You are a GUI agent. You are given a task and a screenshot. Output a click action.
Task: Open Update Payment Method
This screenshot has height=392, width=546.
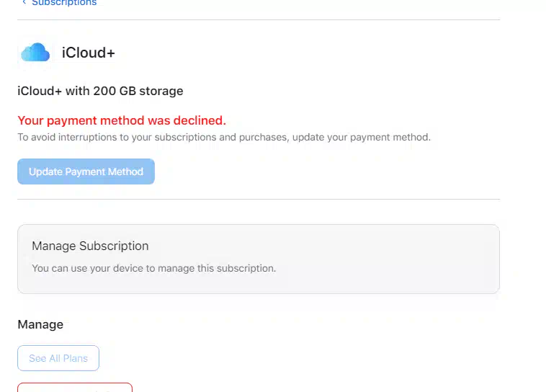[x=86, y=171]
